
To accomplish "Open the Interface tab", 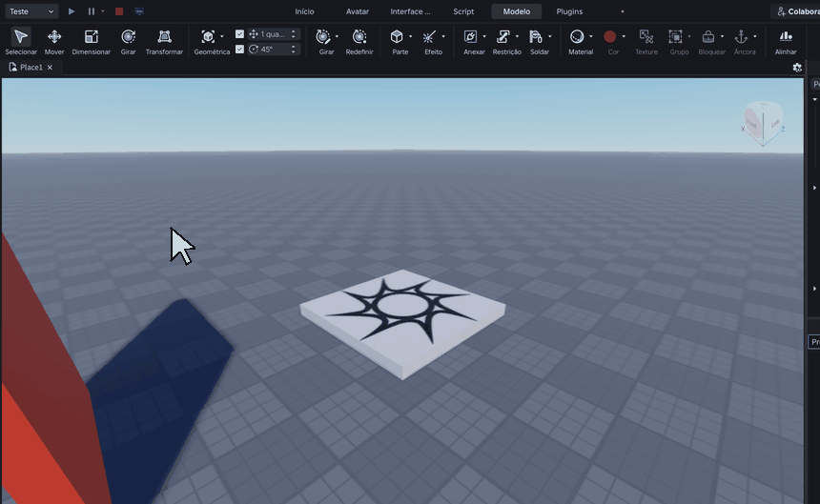I will point(410,11).
